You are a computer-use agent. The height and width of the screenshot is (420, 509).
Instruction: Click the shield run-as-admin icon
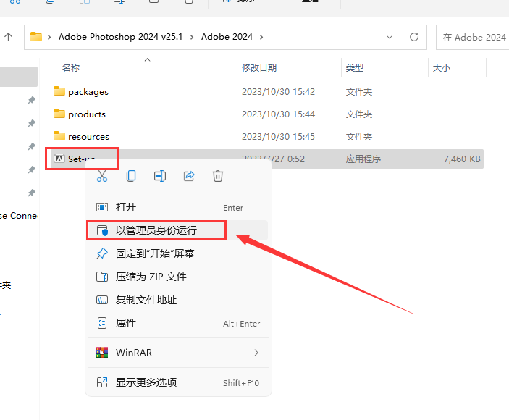point(102,230)
